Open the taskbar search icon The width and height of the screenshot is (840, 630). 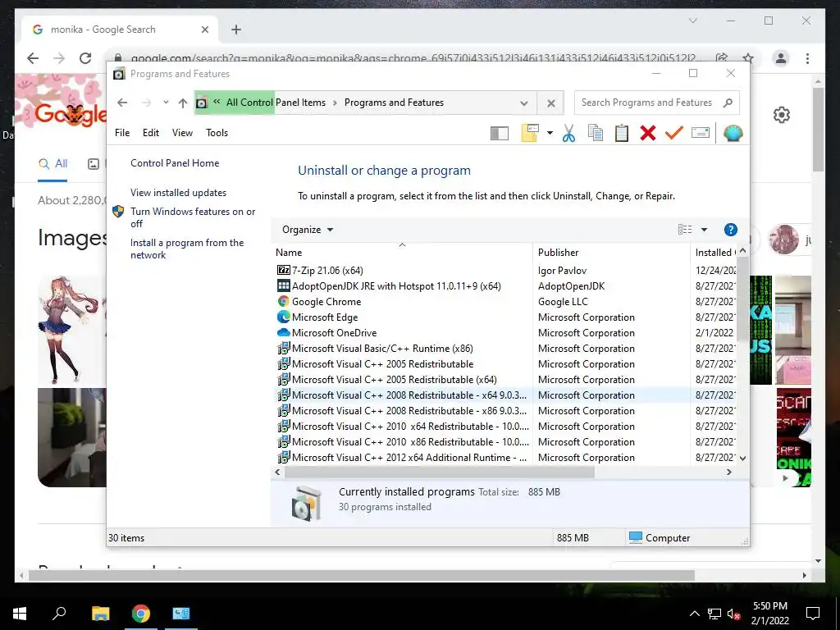(59, 614)
